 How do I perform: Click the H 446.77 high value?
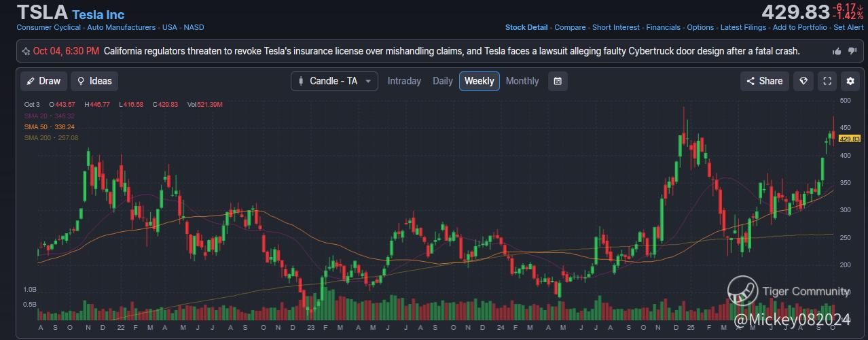click(x=97, y=105)
